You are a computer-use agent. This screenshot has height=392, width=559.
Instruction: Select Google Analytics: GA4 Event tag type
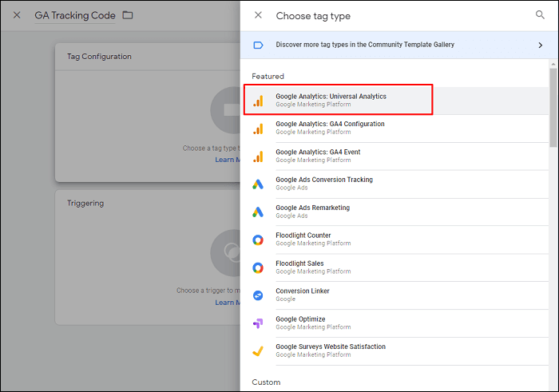(x=396, y=156)
